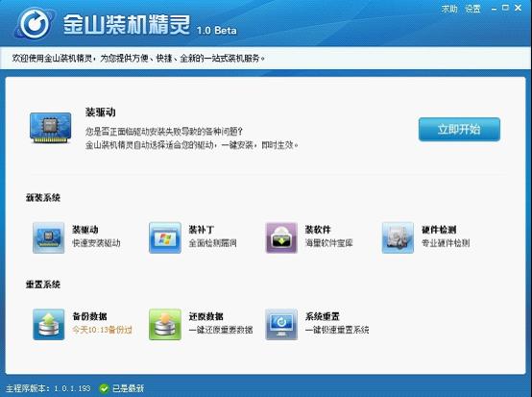Click the 系统重置 monitor reset icon
Image resolution: width=532 pixels, height=397 pixels.
[281, 324]
